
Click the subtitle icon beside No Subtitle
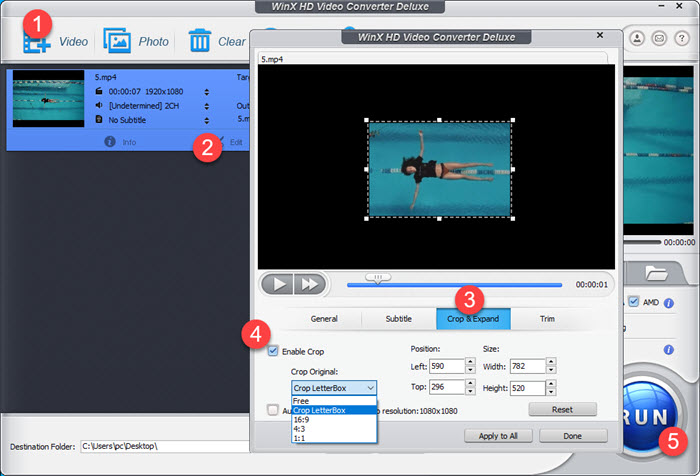coord(99,119)
